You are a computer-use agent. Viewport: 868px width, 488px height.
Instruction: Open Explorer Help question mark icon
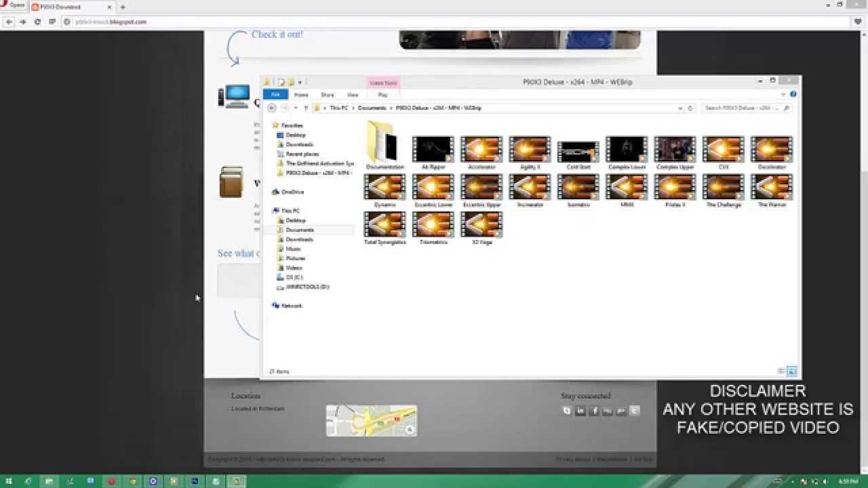point(793,95)
